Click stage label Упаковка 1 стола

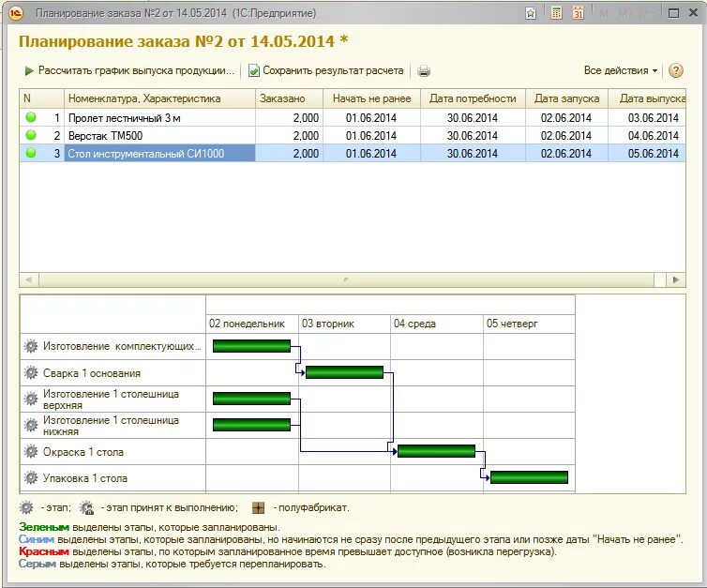(84, 478)
